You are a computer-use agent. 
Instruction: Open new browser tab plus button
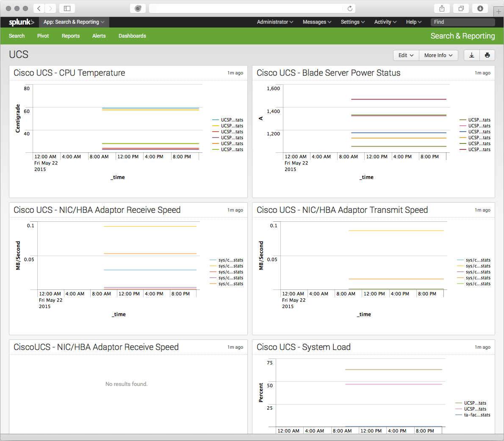[498, 11]
